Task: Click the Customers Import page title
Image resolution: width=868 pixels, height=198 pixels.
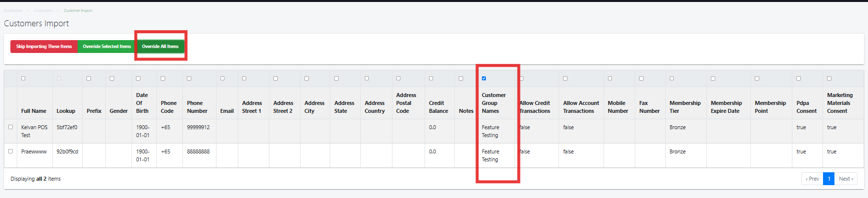Action: [x=37, y=23]
